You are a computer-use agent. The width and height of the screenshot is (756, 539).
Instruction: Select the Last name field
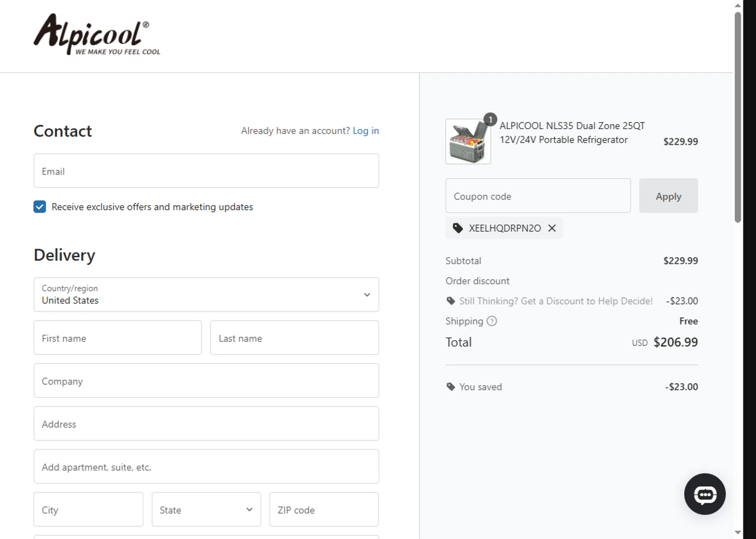coord(294,338)
